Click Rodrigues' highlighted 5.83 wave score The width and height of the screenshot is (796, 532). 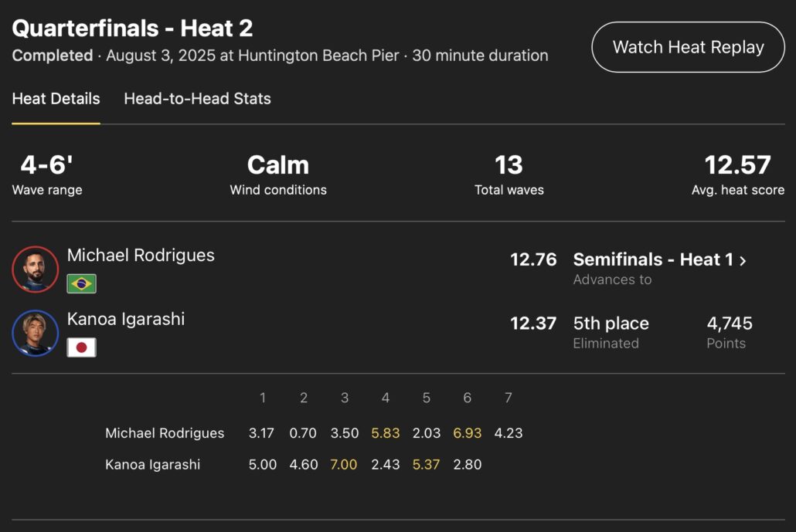(x=386, y=433)
